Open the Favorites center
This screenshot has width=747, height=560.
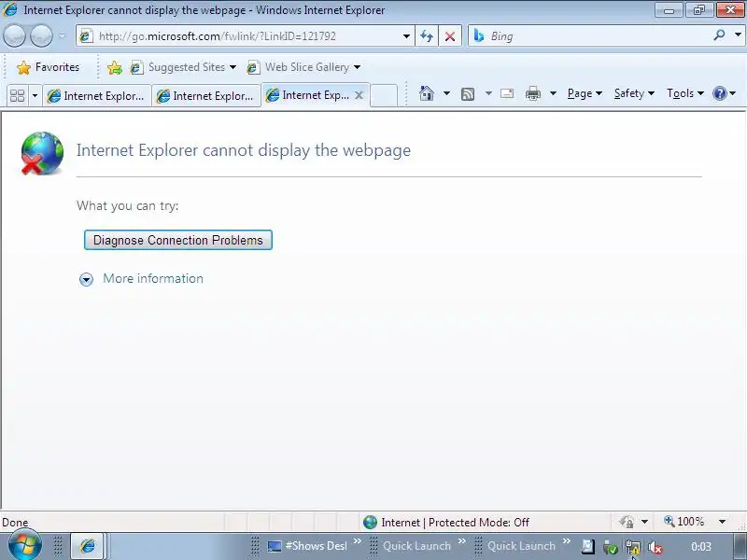48,67
